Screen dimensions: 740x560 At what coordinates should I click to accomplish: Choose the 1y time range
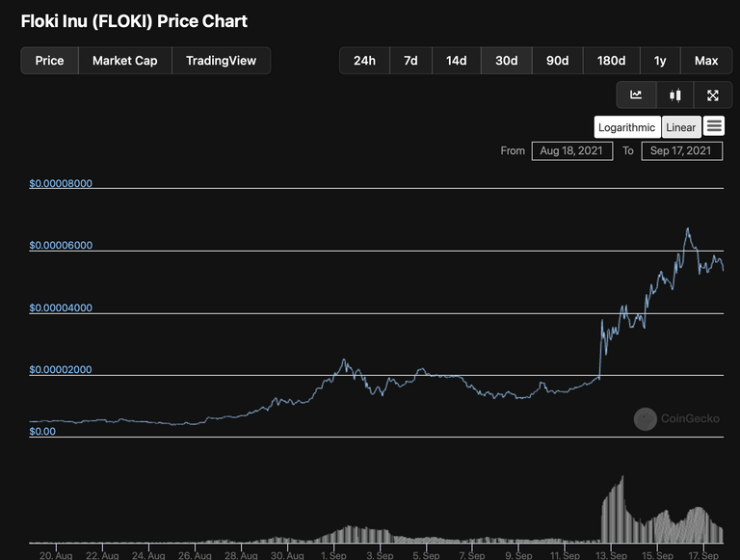660,61
